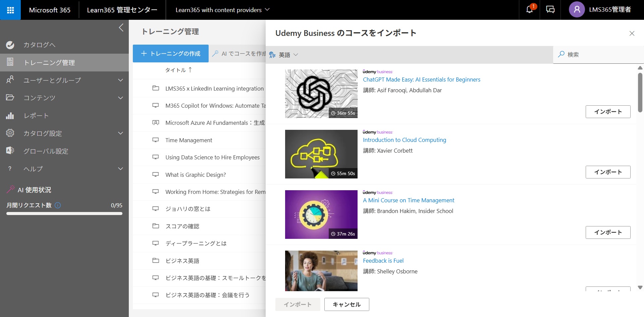Click the グローバル設定 icon
The height and width of the screenshot is (317, 644).
(x=10, y=151)
